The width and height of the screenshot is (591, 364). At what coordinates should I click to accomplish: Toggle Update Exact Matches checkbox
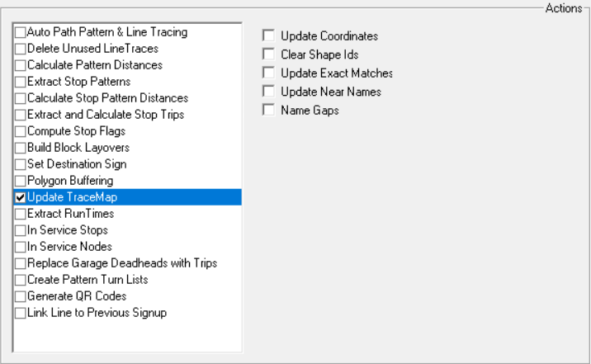(x=268, y=73)
